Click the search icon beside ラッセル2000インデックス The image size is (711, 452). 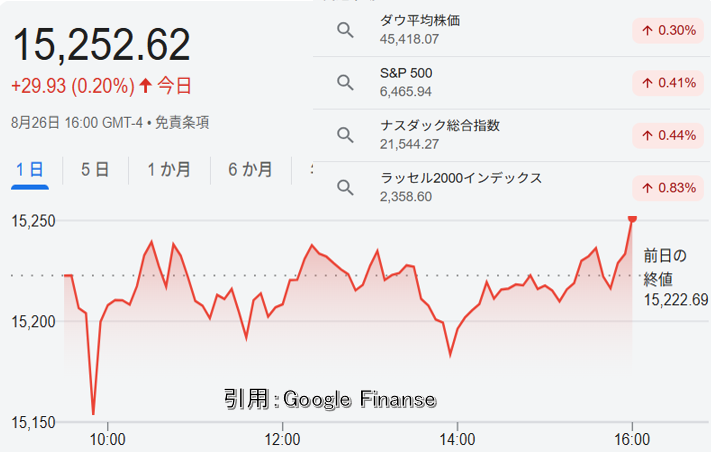345,187
